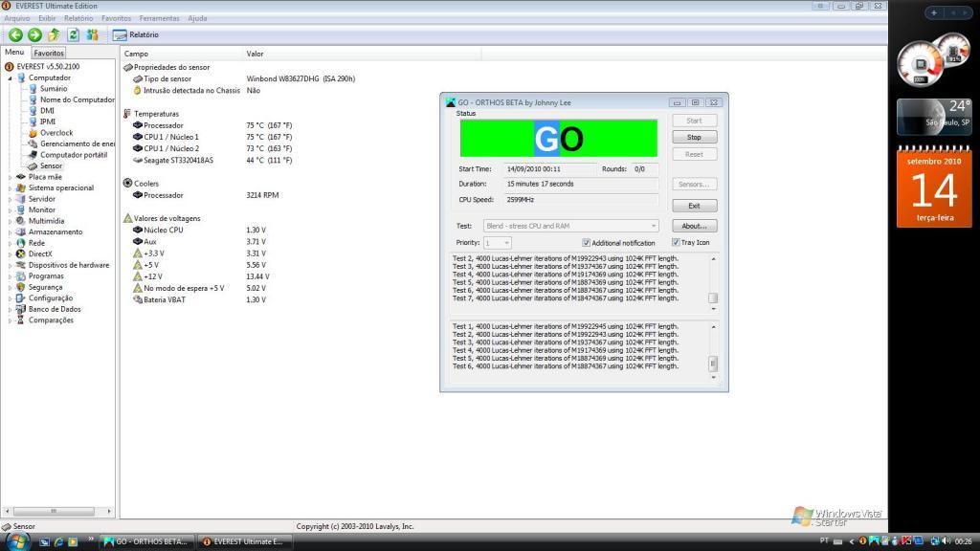
Task: Click the Gerenciamento de energia icon in tree
Action: (33, 143)
